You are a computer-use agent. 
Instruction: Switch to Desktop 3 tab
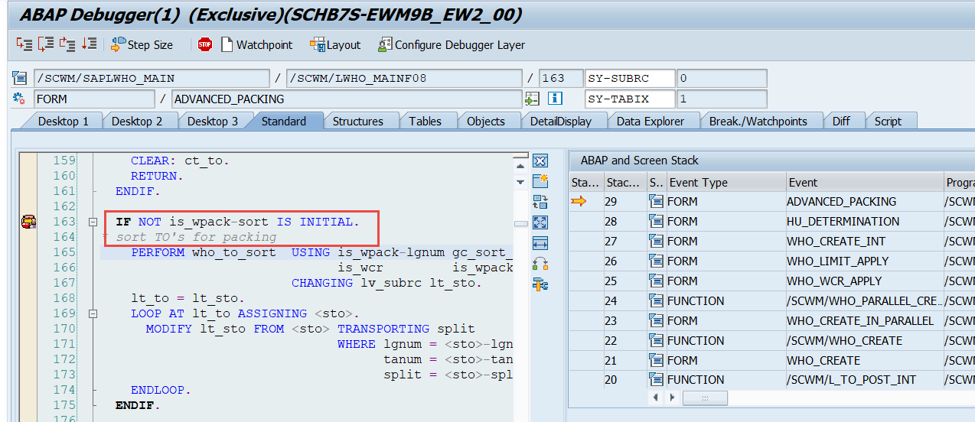click(x=213, y=121)
